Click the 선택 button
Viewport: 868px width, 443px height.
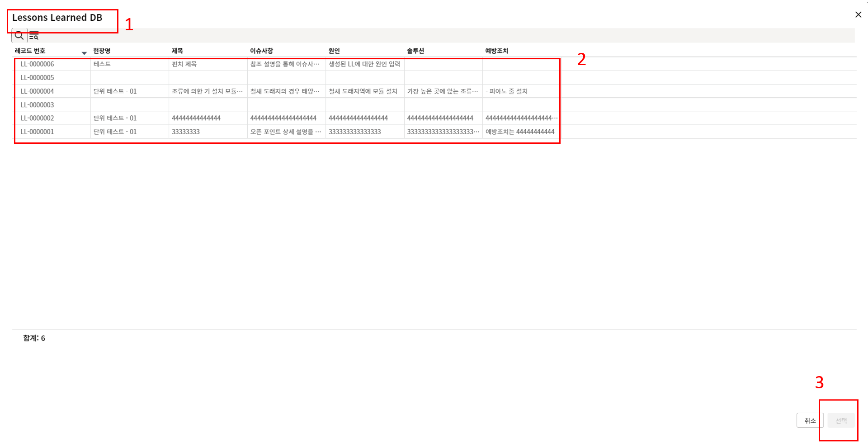841,420
